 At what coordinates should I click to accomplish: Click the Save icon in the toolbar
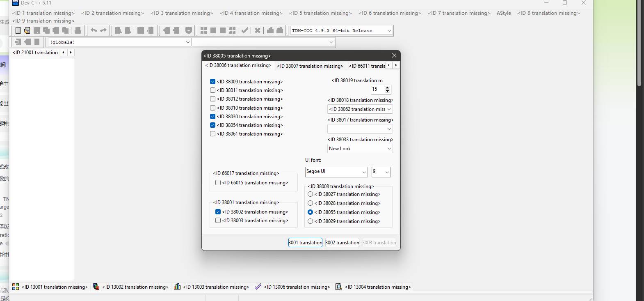click(x=37, y=30)
